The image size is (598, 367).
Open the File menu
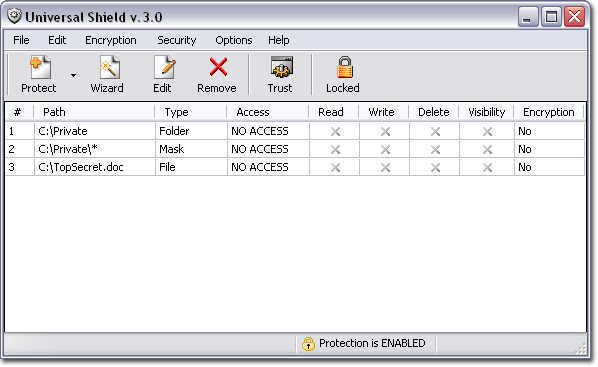(21, 40)
